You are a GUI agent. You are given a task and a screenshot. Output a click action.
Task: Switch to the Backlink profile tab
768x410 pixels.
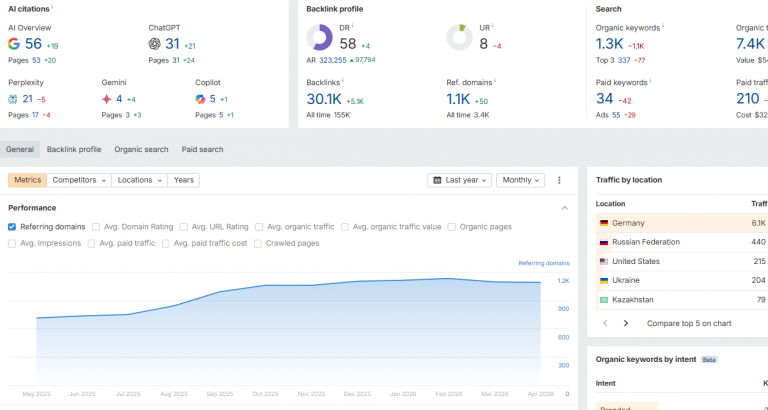(74, 149)
